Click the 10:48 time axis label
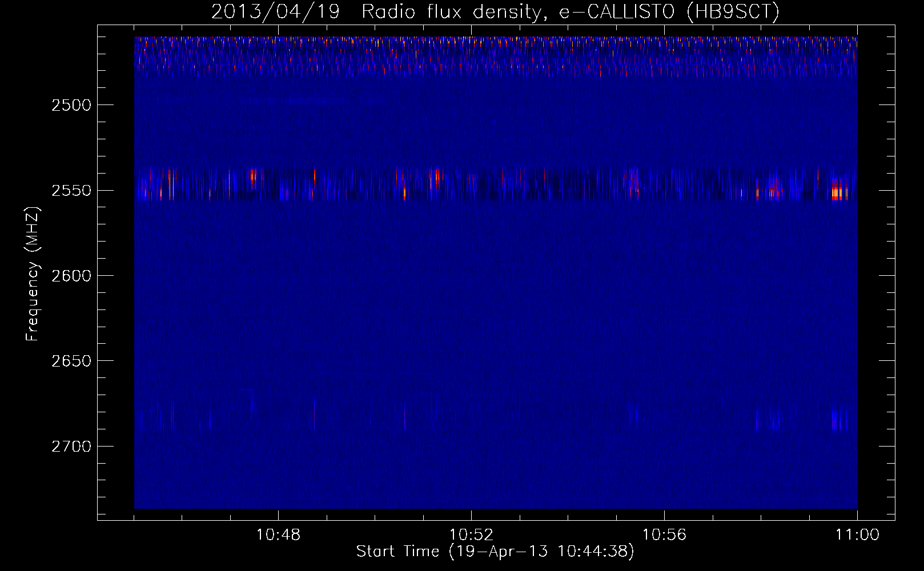Viewport: 924px width, 571px height. [x=278, y=535]
